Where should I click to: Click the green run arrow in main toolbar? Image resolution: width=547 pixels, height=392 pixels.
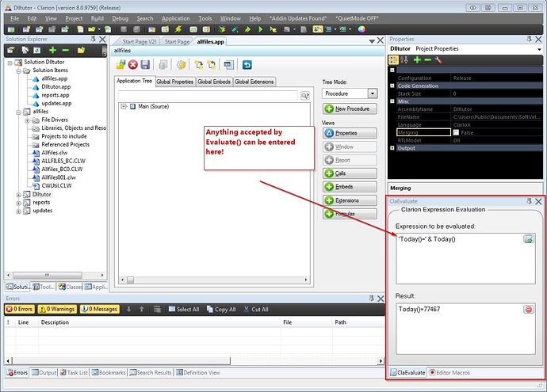pyautogui.click(x=260, y=29)
